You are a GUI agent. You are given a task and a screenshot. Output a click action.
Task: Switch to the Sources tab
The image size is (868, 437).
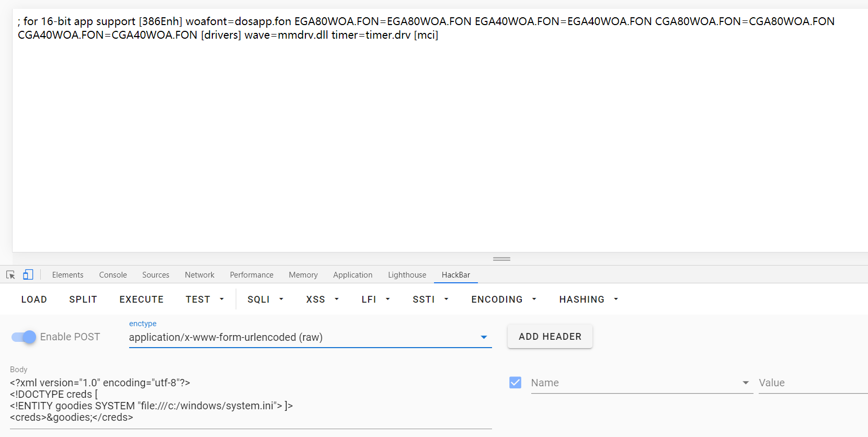click(156, 275)
